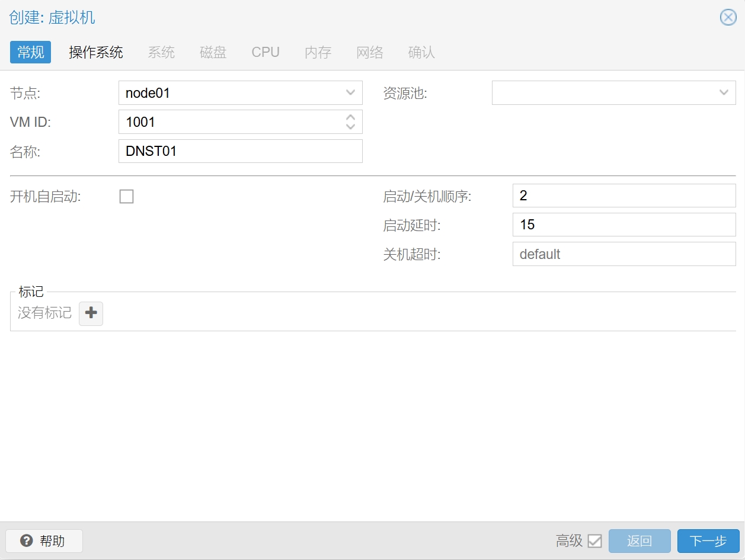This screenshot has height=560, width=745.
Task: Open the 节点 node01 dropdown
Action: pos(350,93)
